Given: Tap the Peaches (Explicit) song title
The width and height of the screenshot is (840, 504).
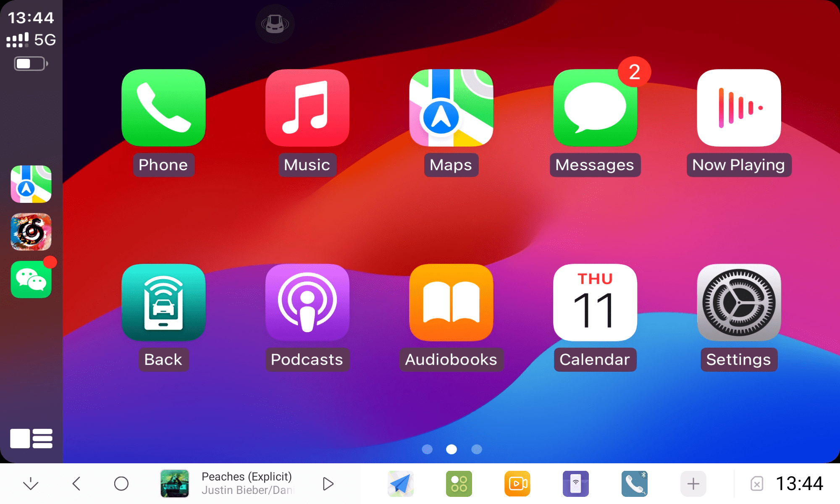Looking at the screenshot, I should [247, 477].
